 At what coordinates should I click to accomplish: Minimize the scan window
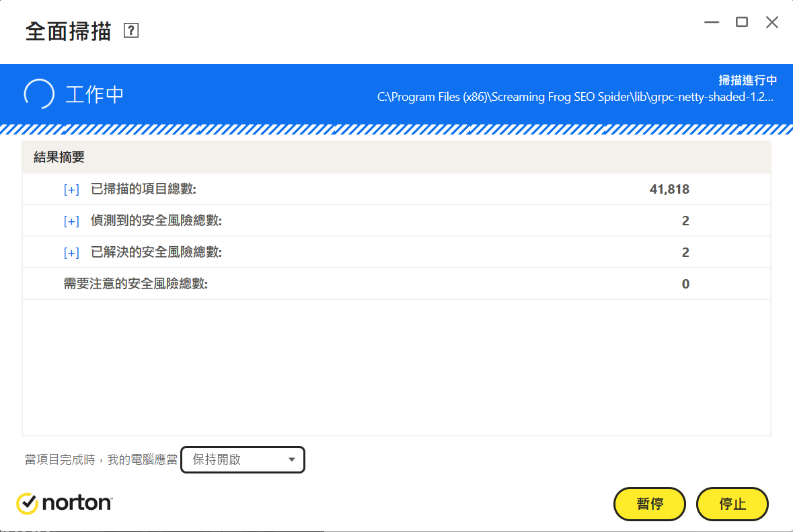coord(712,22)
